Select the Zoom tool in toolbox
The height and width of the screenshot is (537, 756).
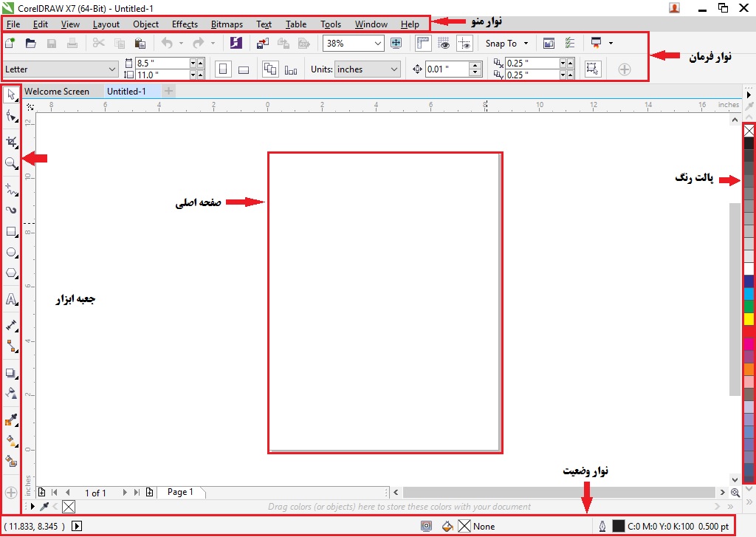[11, 163]
